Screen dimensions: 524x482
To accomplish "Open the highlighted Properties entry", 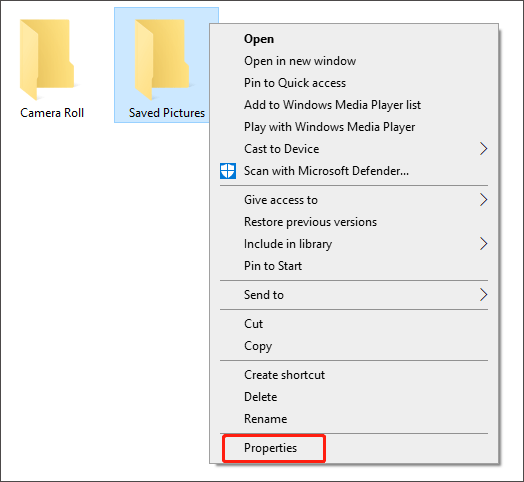I will (274, 449).
